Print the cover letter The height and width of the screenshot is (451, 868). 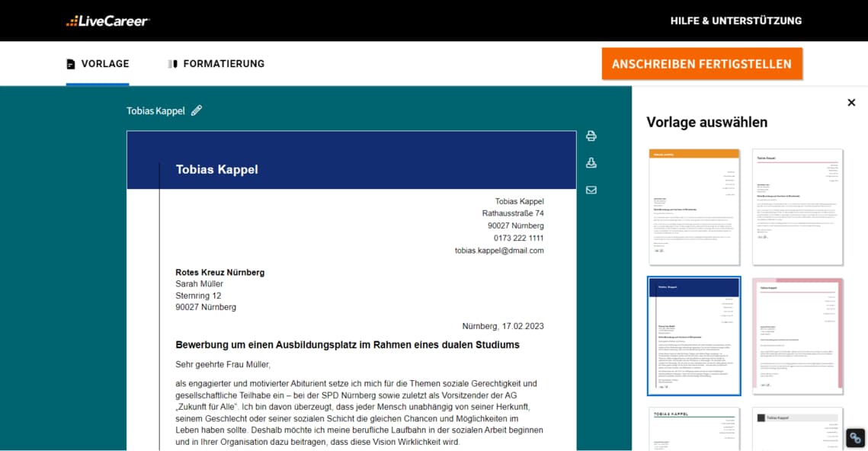coord(591,136)
